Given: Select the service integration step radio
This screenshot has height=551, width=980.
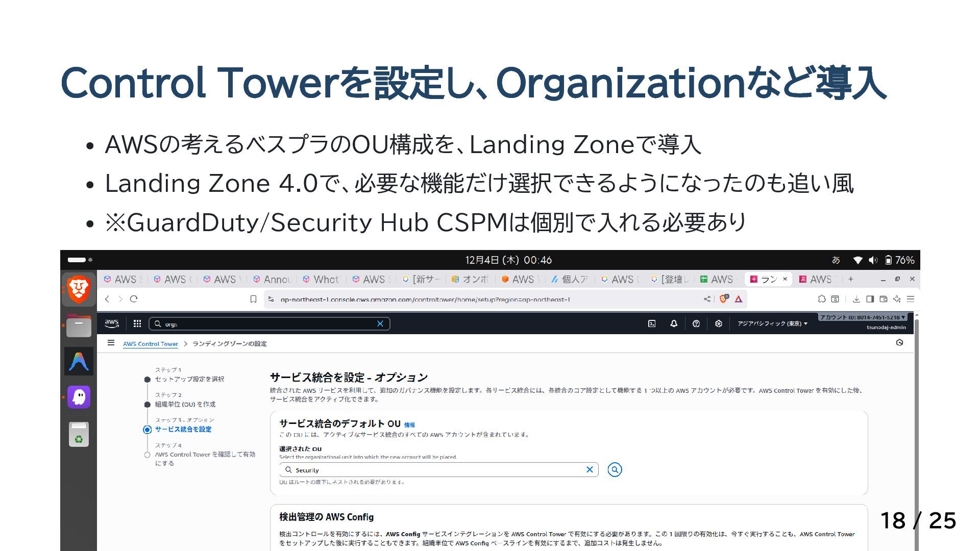Looking at the screenshot, I should tap(147, 430).
